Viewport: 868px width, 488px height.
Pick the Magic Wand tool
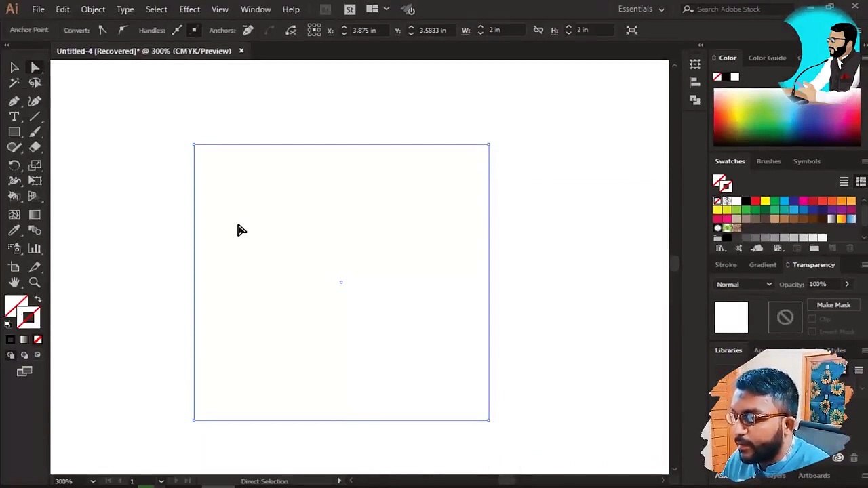tap(14, 83)
